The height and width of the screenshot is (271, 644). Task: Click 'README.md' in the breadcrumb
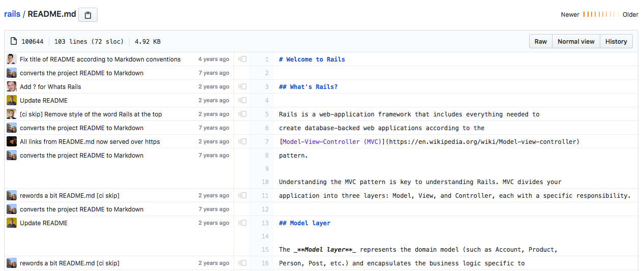52,14
